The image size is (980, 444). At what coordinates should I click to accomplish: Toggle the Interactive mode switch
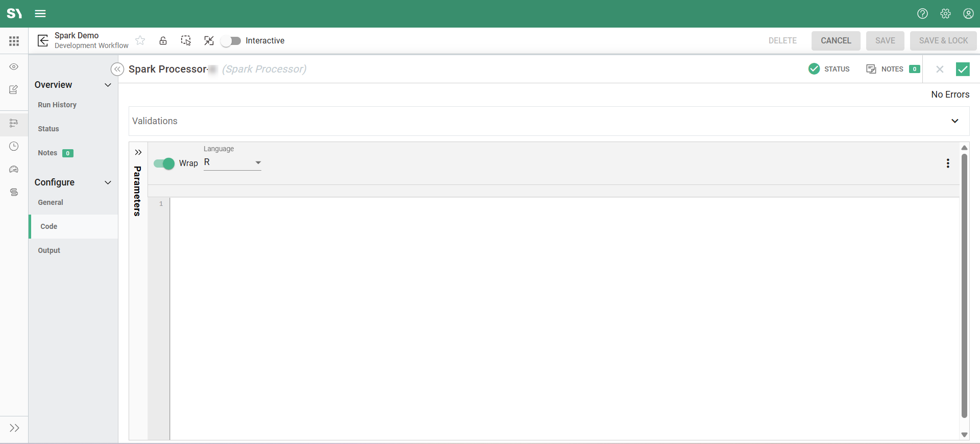[x=231, y=41]
